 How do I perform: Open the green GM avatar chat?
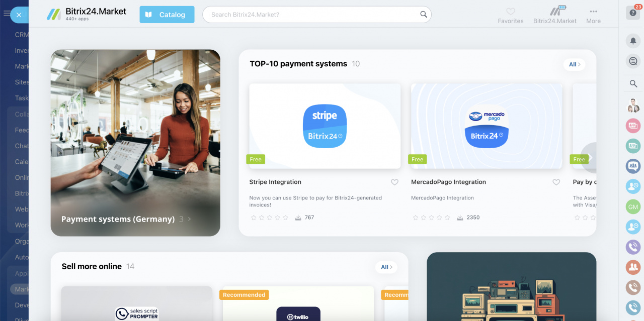pos(633,206)
